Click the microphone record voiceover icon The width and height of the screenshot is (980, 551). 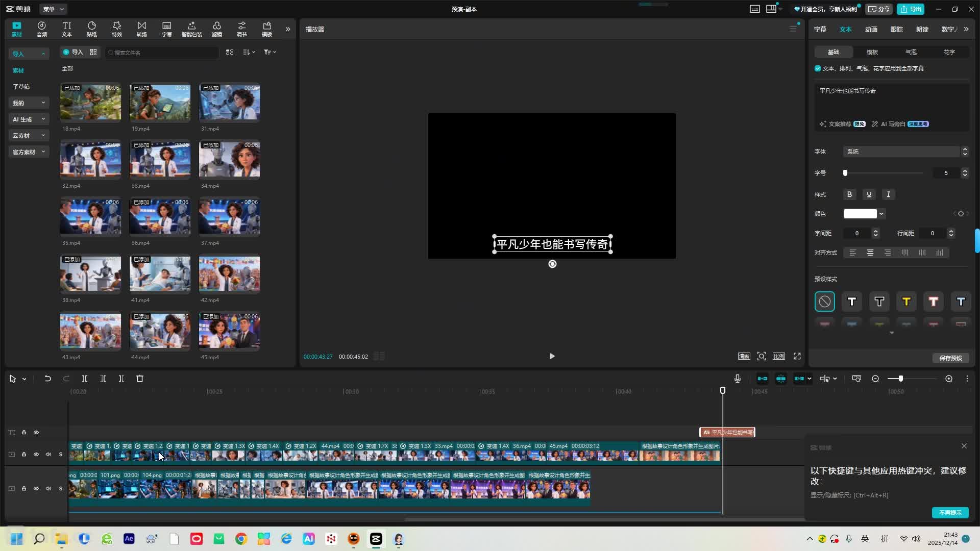click(x=737, y=379)
